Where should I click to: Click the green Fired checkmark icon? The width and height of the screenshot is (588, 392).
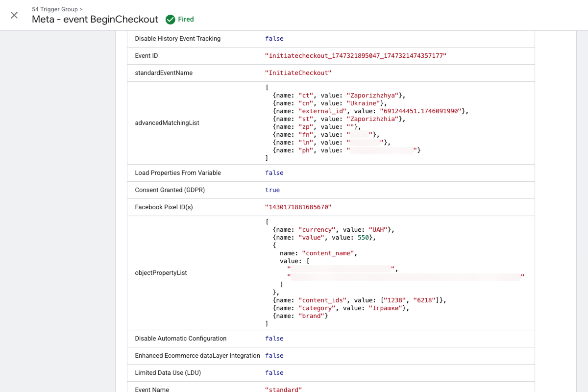[x=170, y=20]
